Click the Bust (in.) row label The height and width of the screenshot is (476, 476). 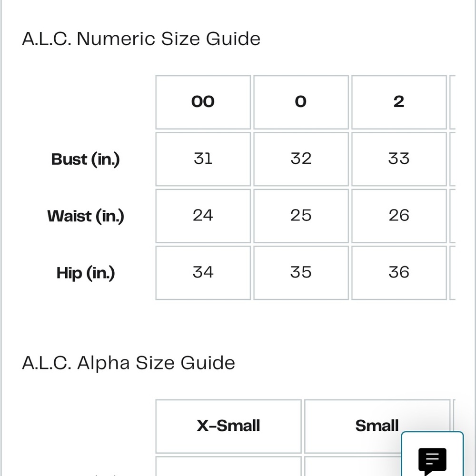point(86,159)
